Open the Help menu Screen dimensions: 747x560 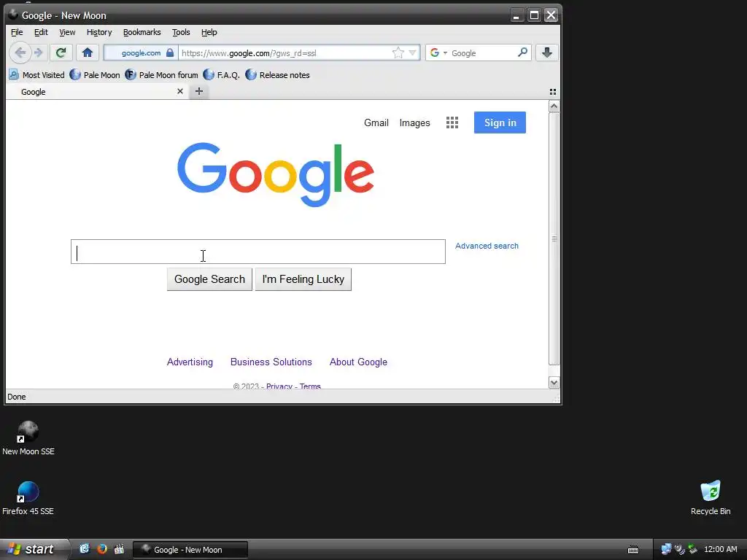209,32
